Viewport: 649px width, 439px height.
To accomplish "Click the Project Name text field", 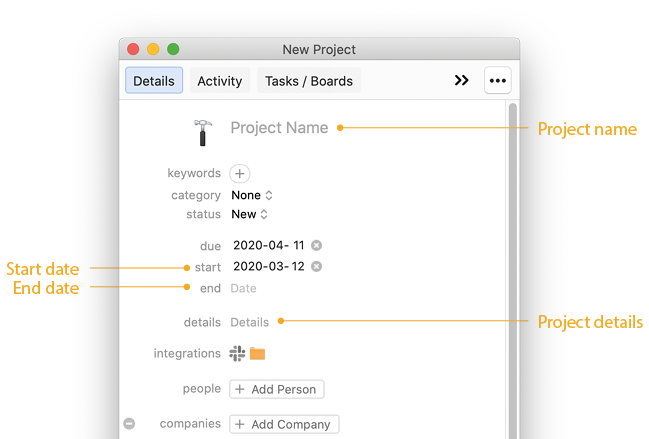I will click(x=279, y=128).
